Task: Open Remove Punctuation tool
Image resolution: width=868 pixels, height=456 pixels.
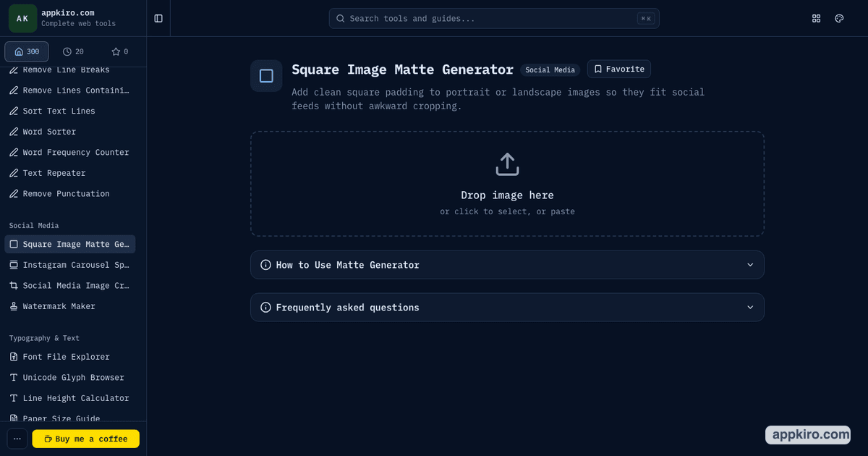Action: coord(70,193)
